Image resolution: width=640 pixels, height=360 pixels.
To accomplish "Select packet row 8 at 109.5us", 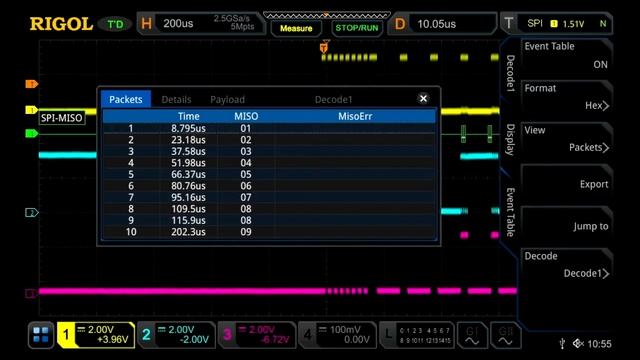I will (269, 209).
